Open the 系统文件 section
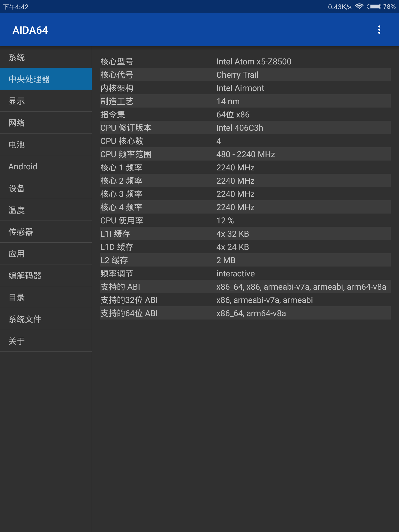399x532 pixels. [x=46, y=319]
